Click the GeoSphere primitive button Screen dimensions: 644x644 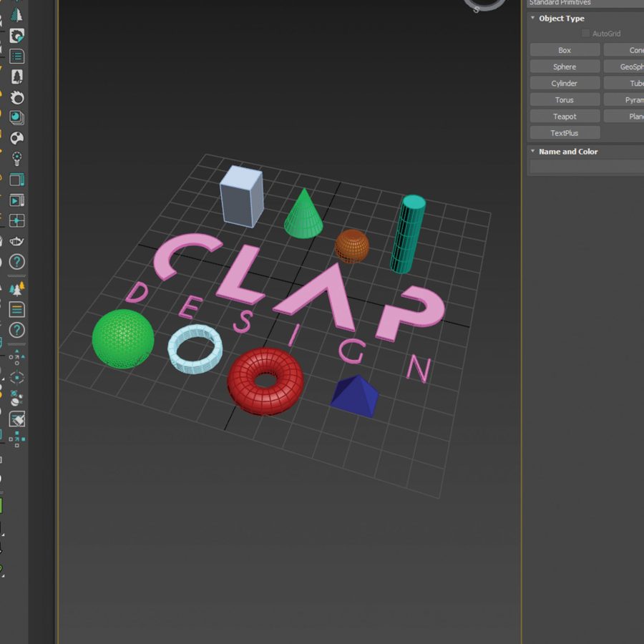(624, 67)
